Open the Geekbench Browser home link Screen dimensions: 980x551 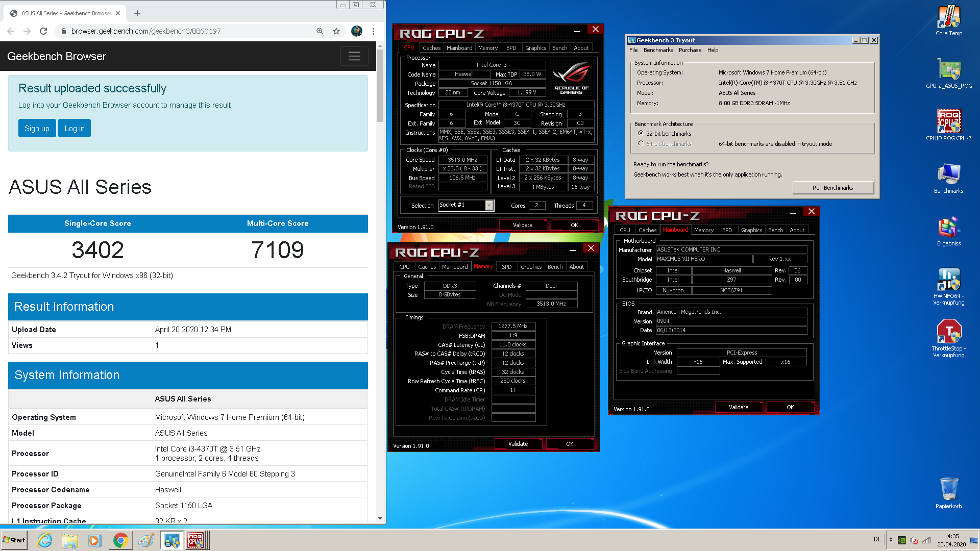click(x=57, y=56)
